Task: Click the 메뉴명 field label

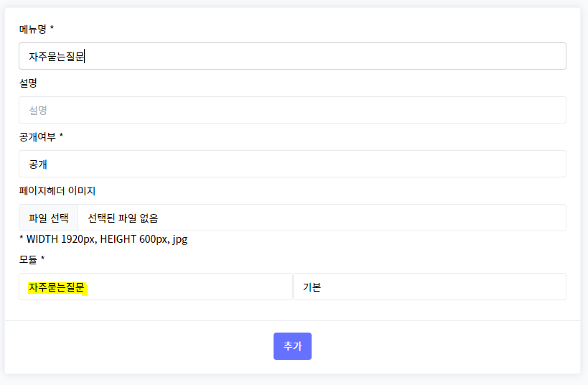Action: coord(32,29)
